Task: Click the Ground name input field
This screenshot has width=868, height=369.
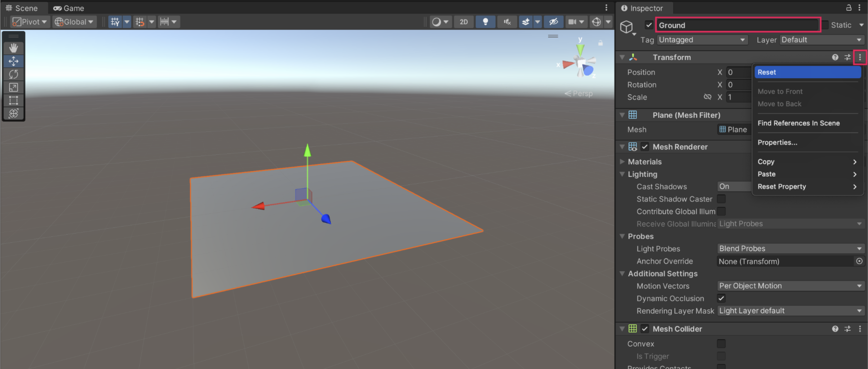Action: tap(737, 25)
